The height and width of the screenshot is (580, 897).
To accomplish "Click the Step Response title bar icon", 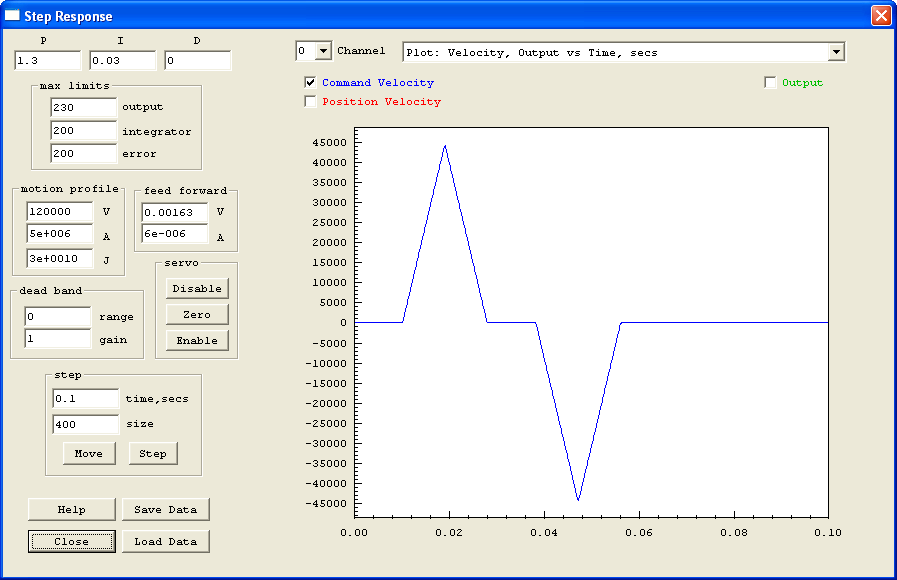I will [x=13, y=16].
